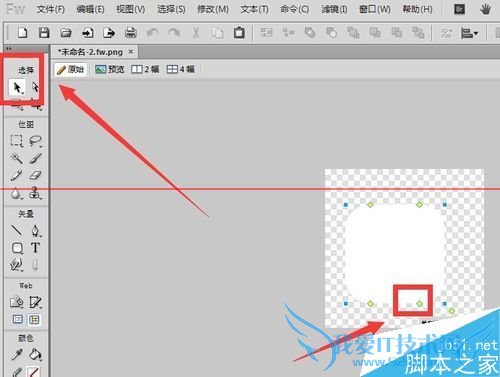Click the Import icon in toolbar
This screenshot has width=500, height=377.
pos(87,33)
